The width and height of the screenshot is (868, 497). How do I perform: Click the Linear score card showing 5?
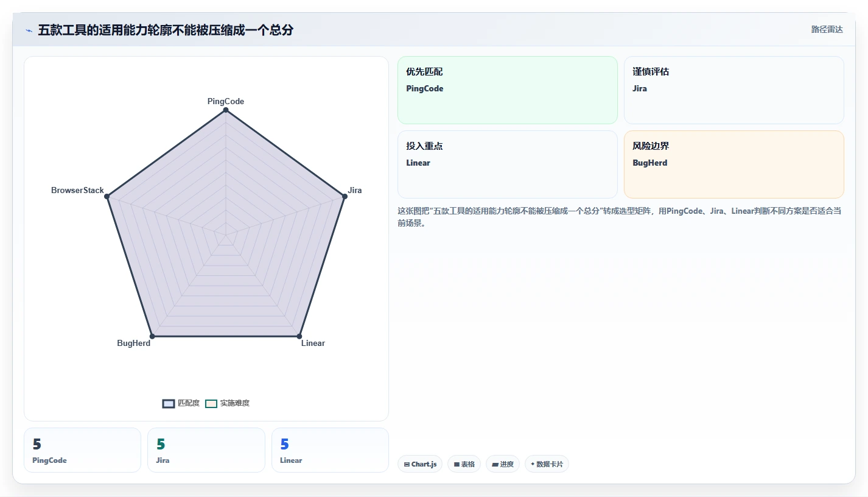click(x=330, y=450)
